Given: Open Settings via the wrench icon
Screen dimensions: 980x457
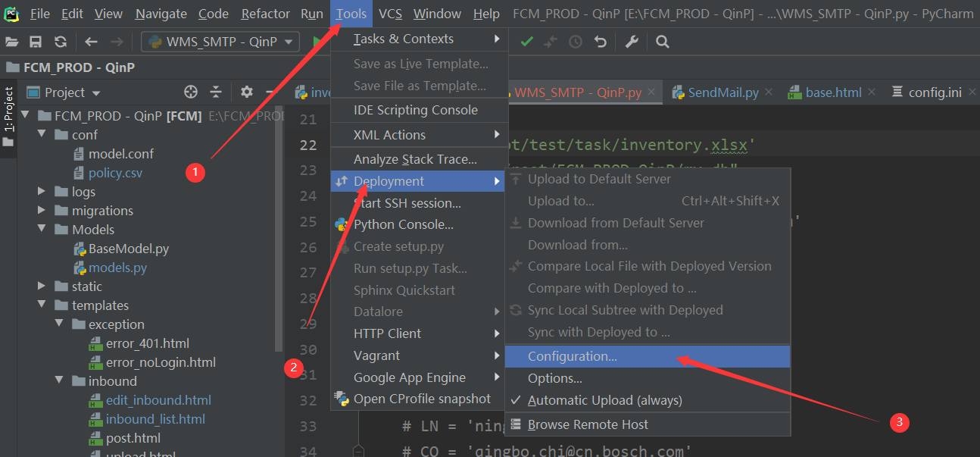Looking at the screenshot, I should (632, 42).
